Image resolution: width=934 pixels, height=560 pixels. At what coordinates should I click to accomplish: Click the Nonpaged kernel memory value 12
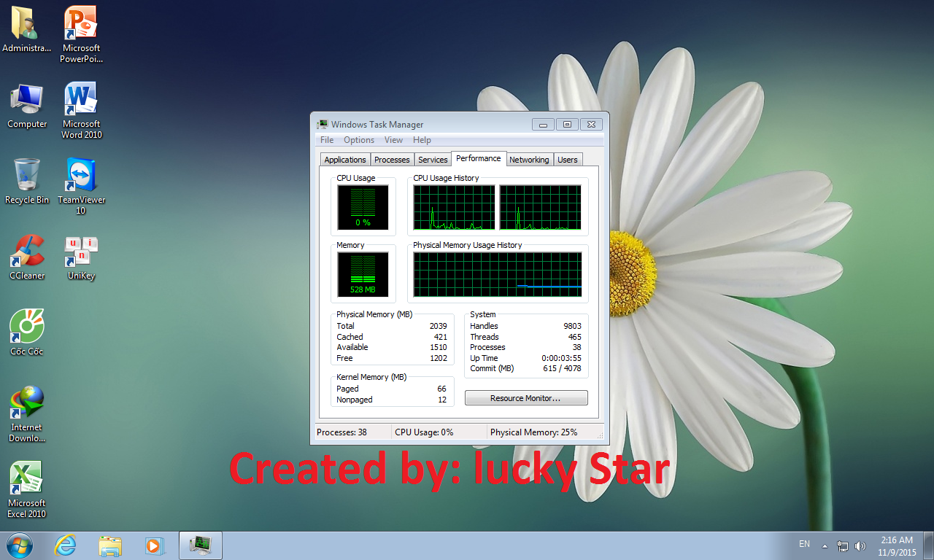click(441, 400)
